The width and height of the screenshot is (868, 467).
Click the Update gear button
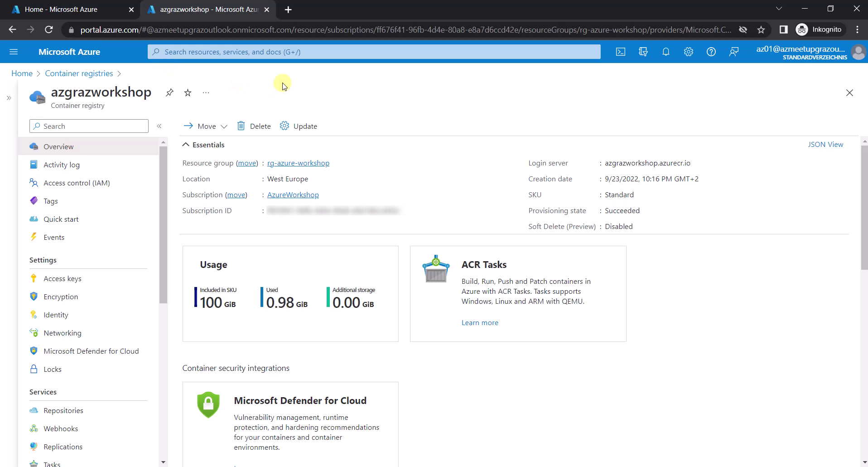(299, 126)
